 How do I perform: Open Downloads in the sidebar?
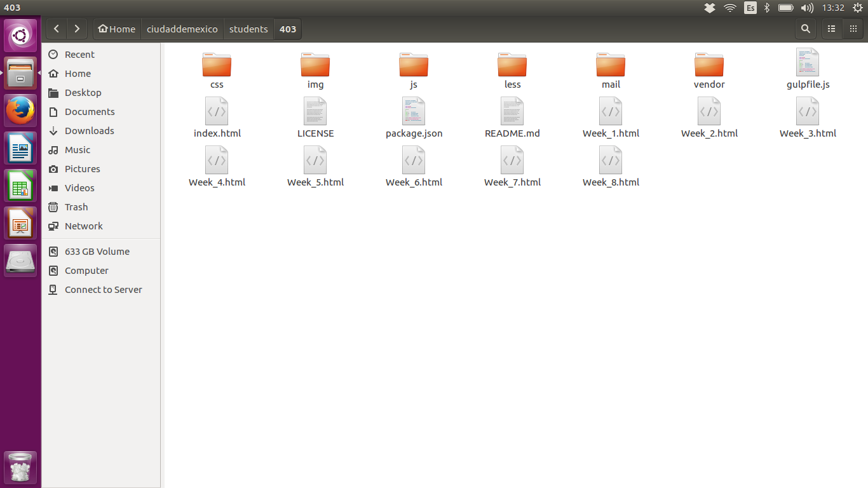coord(102,131)
